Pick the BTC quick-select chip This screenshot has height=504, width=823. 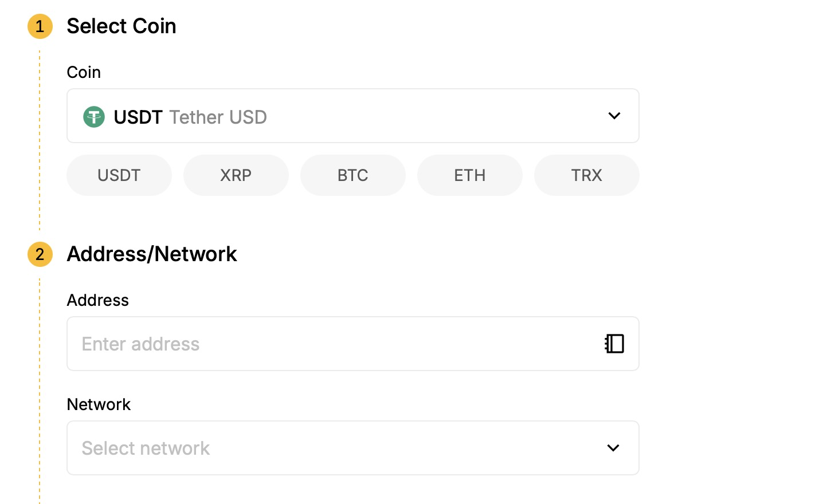point(353,175)
